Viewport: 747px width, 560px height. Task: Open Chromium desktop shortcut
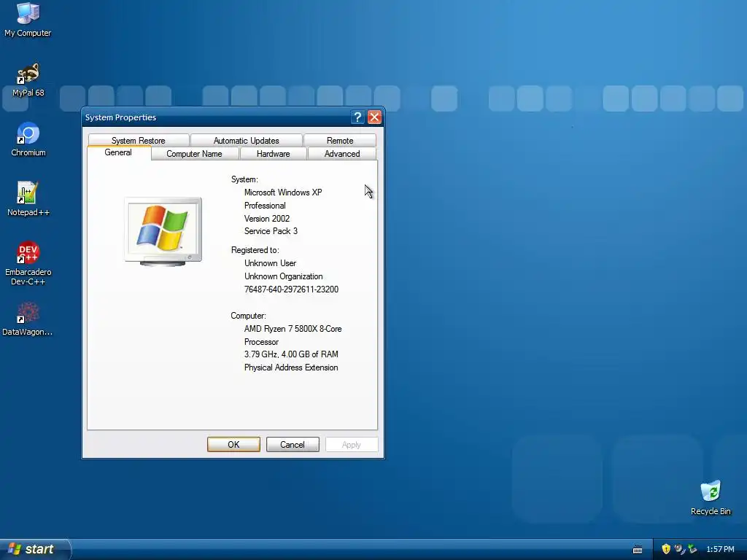pos(28,139)
